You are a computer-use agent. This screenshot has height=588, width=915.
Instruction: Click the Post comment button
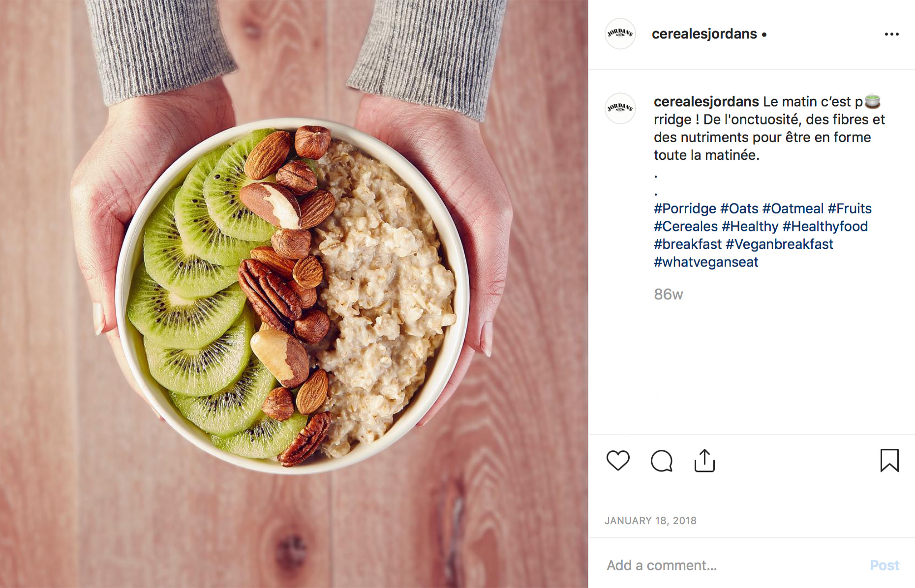click(x=884, y=565)
